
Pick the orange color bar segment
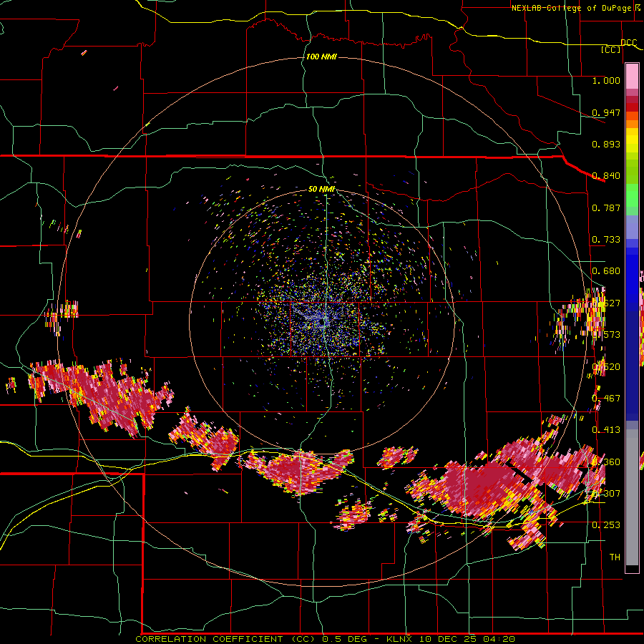coord(632,124)
